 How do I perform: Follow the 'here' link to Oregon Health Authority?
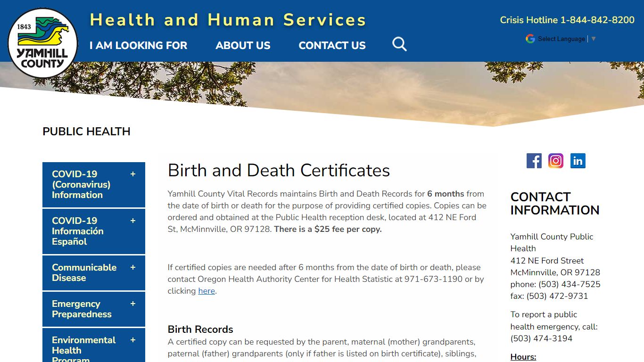click(x=206, y=291)
